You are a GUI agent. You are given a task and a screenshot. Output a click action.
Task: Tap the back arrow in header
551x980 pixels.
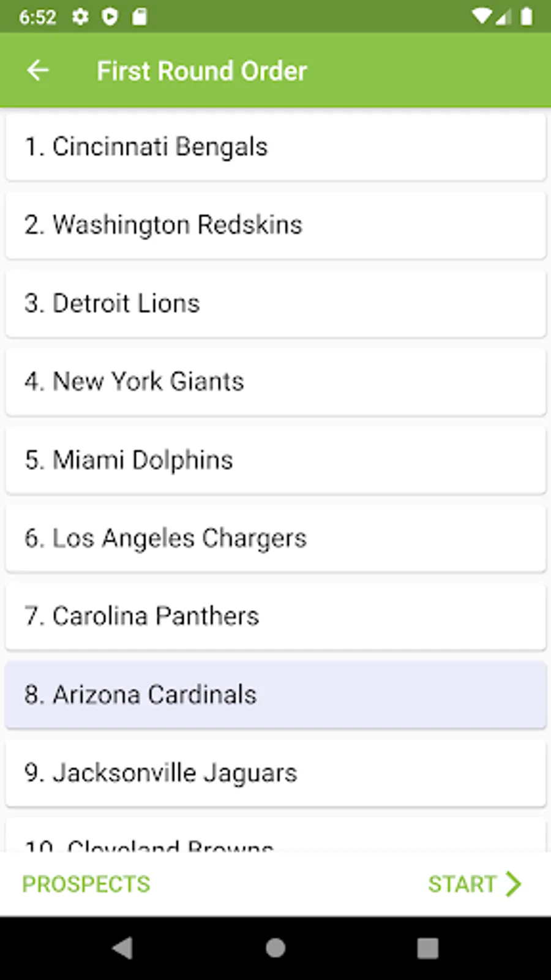click(x=38, y=70)
